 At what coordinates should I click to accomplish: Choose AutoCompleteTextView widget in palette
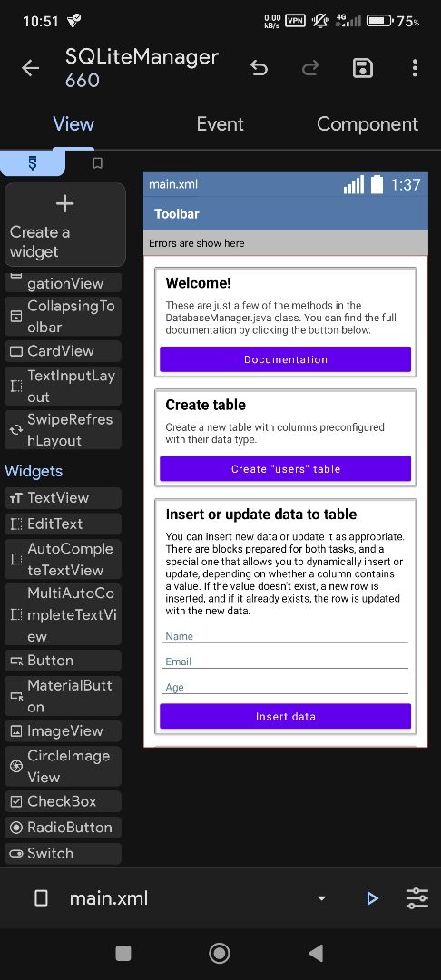tap(64, 559)
